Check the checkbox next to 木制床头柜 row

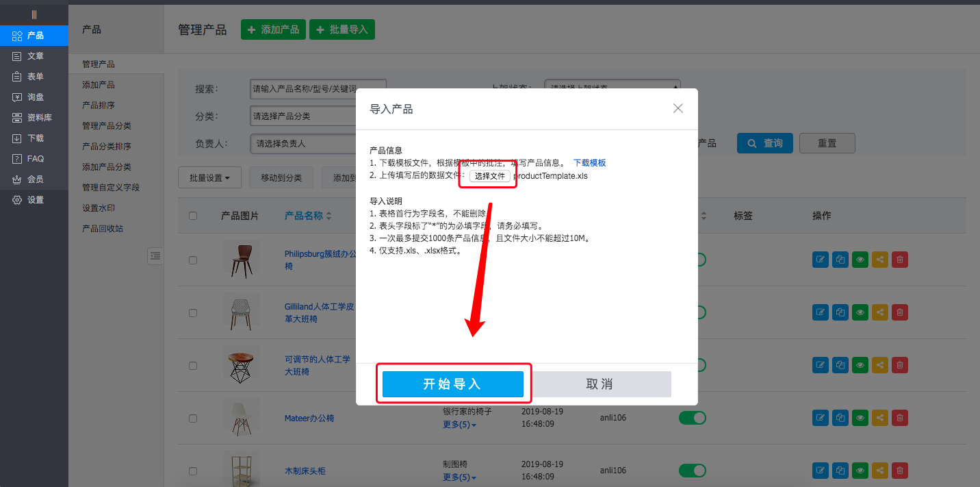(x=192, y=471)
